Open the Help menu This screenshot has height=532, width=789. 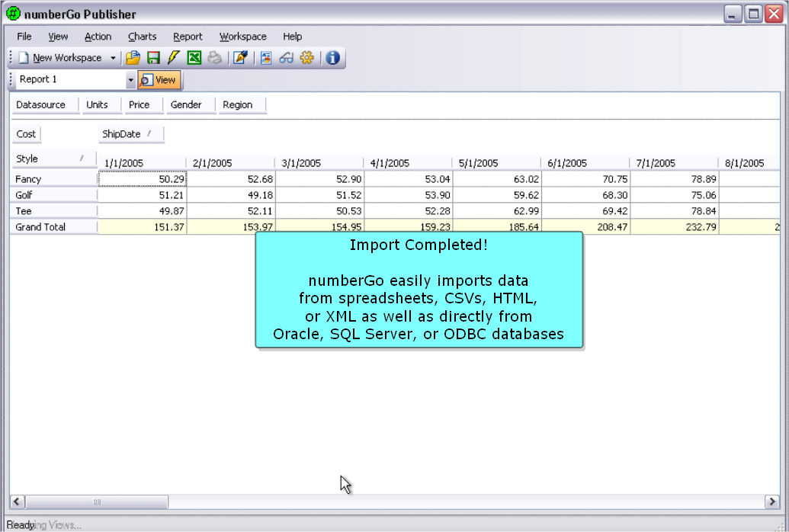tap(292, 37)
